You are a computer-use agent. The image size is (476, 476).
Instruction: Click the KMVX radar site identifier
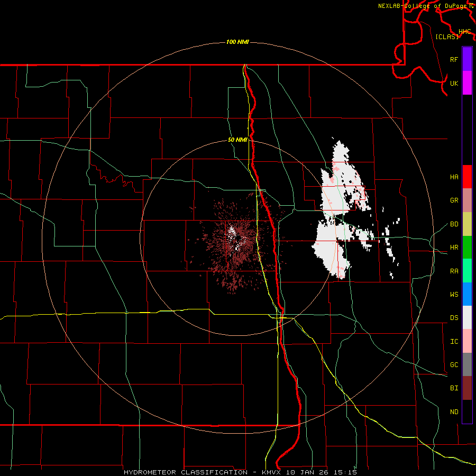[272, 472]
